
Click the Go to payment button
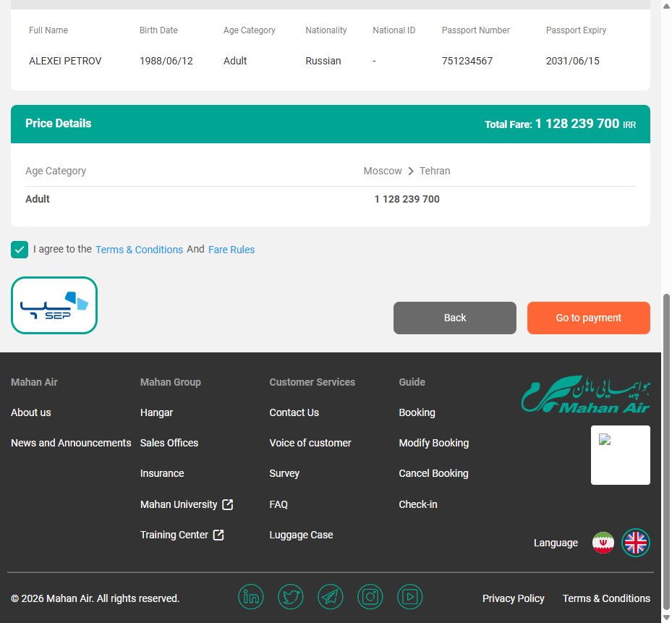[x=588, y=318]
